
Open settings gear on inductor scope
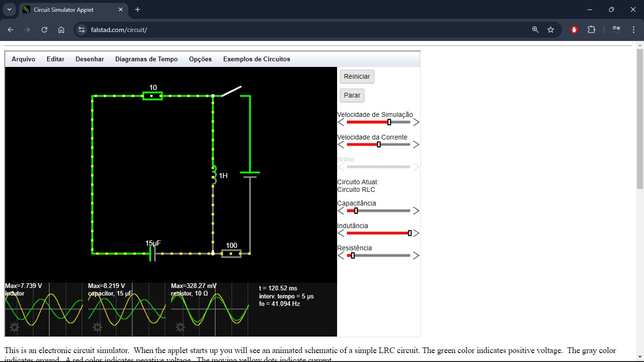click(x=15, y=327)
